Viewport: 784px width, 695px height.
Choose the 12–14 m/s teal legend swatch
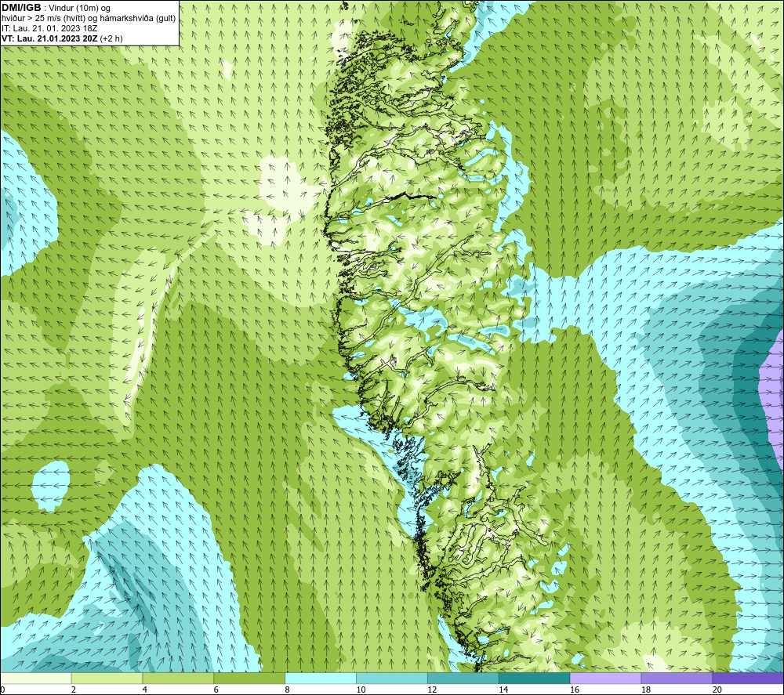point(463,679)
